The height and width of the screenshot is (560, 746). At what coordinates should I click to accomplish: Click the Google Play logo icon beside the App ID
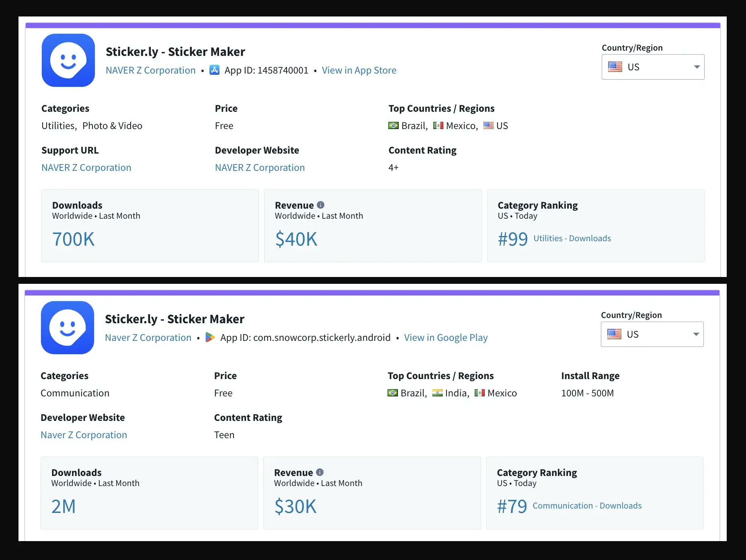pos(210,337)
